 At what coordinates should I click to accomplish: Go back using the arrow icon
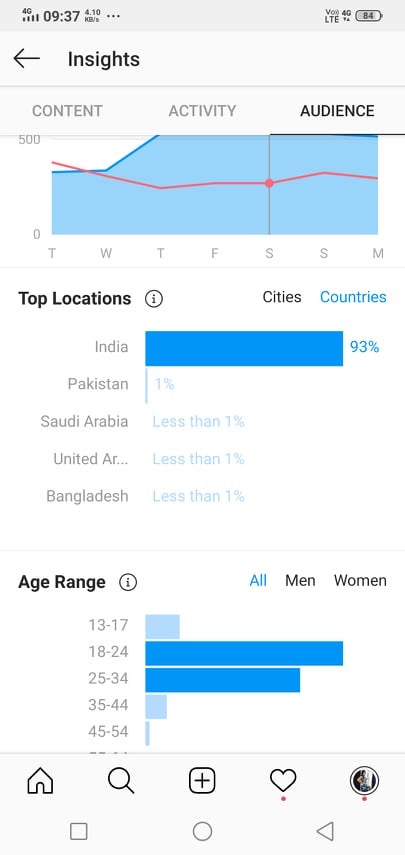tap(27, 58)
